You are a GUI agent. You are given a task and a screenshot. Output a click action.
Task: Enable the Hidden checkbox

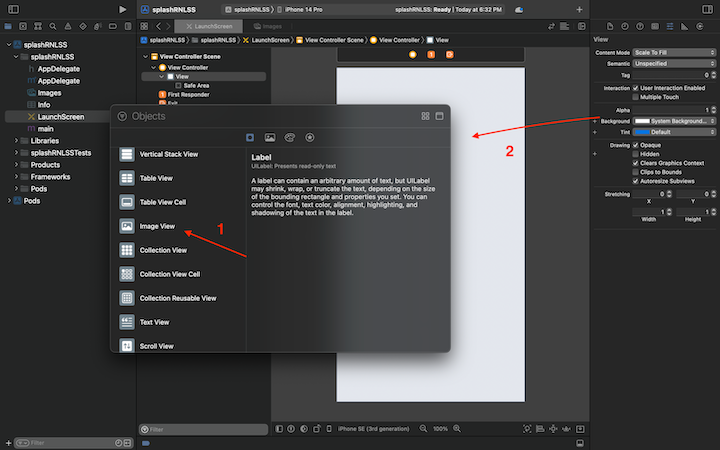coord(636,154)
